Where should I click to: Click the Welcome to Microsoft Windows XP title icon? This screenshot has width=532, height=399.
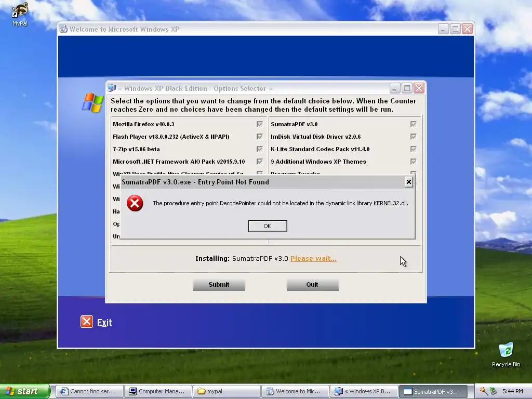click(x=63, y=29)
